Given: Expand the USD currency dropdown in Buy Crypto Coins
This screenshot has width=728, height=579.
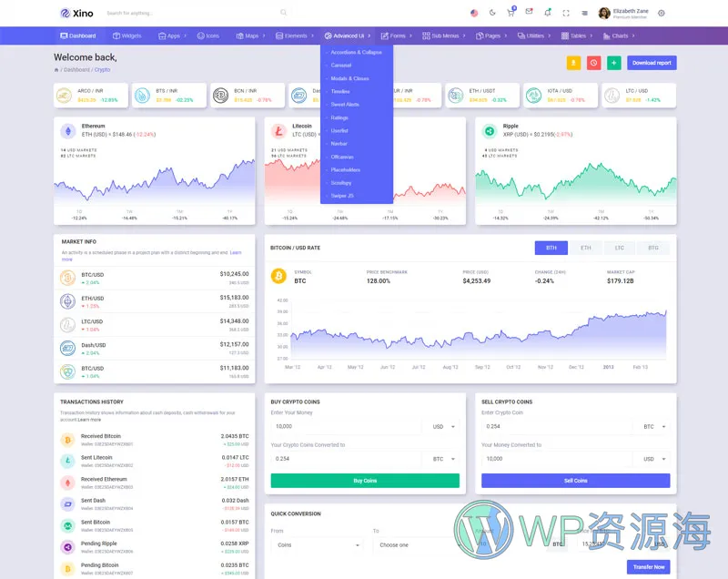Looking at the screenshot, I should coord(444,426).
